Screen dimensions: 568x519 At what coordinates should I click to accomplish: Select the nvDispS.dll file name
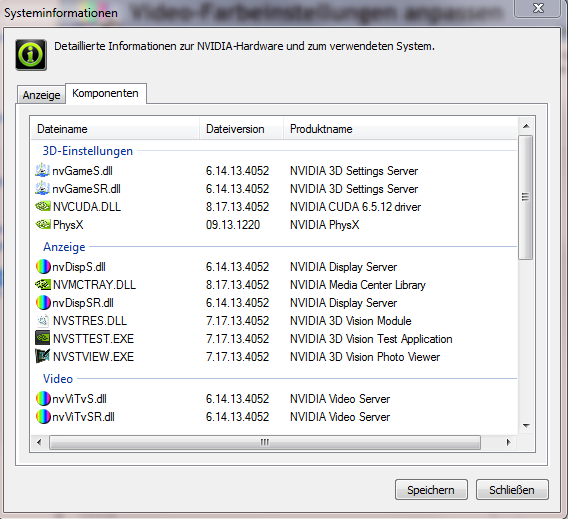click(x=79, y=267)
